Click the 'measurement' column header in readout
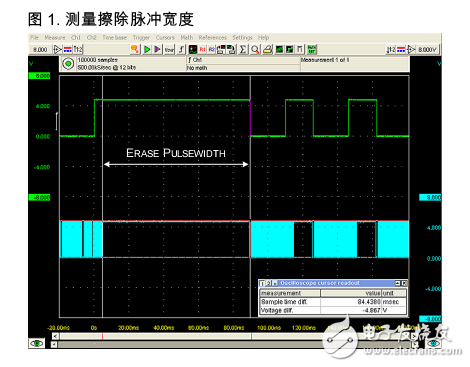This screenshot has width=470, height=367. click(290, 293)
